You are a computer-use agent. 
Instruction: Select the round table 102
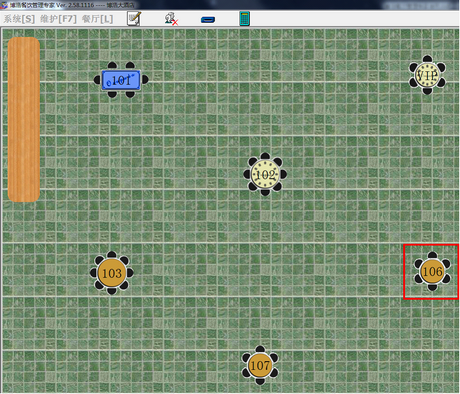point(265,175)
